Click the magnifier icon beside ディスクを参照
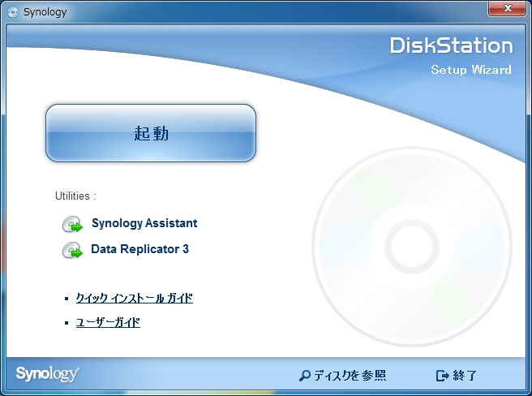The width and height of the screenshot is (532, 396). [305, 376]
